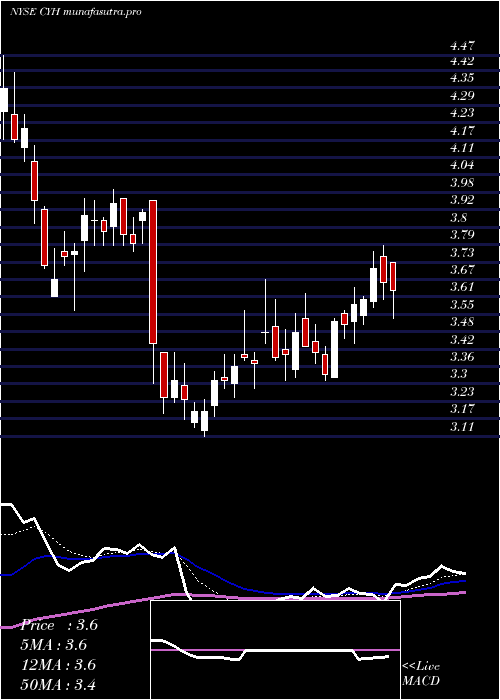Click the 3.11 price axis label
500x700 pixels.
[462, 428]
